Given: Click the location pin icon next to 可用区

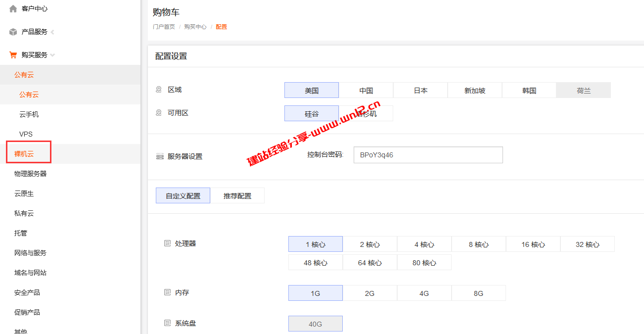Looking at the screenshot, I should pos(159,113).
